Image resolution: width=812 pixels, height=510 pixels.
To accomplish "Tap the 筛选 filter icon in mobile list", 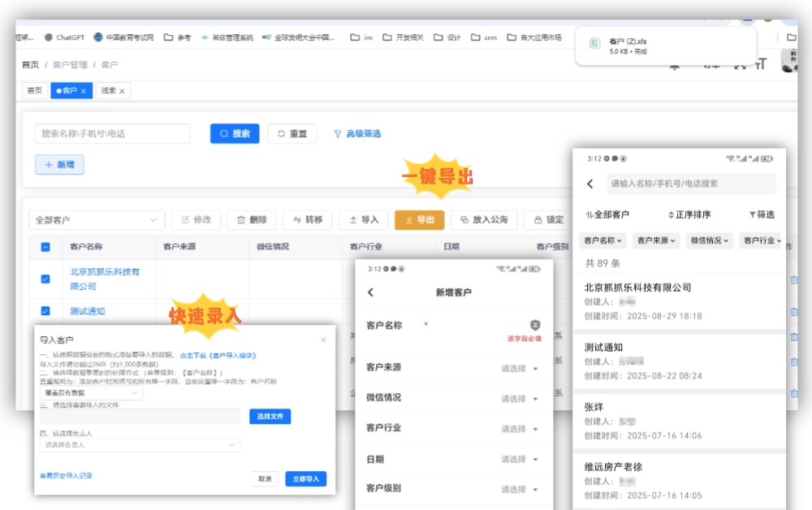I will point(762,215).
